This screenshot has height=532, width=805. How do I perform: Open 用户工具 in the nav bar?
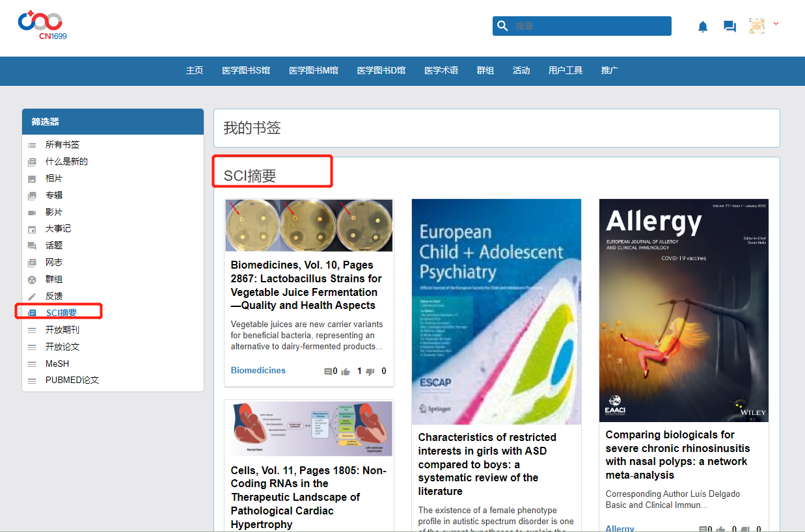click(x=566, y=70)
